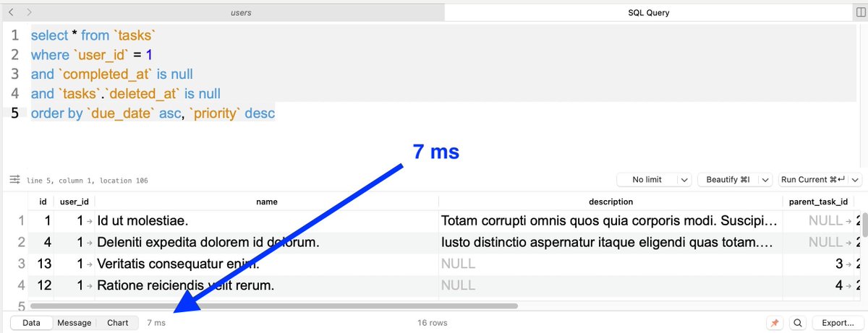Go forward with the right chevron
868x333 pixels.
click(29, 12)
